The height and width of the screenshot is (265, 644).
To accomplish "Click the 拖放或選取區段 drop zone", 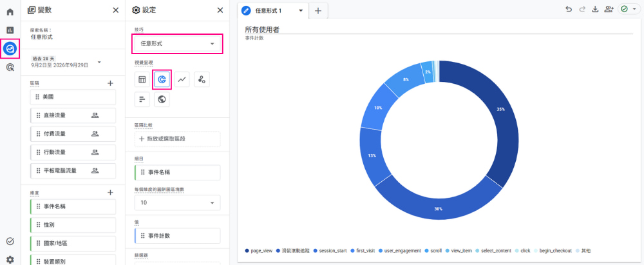I will point(178,139).
